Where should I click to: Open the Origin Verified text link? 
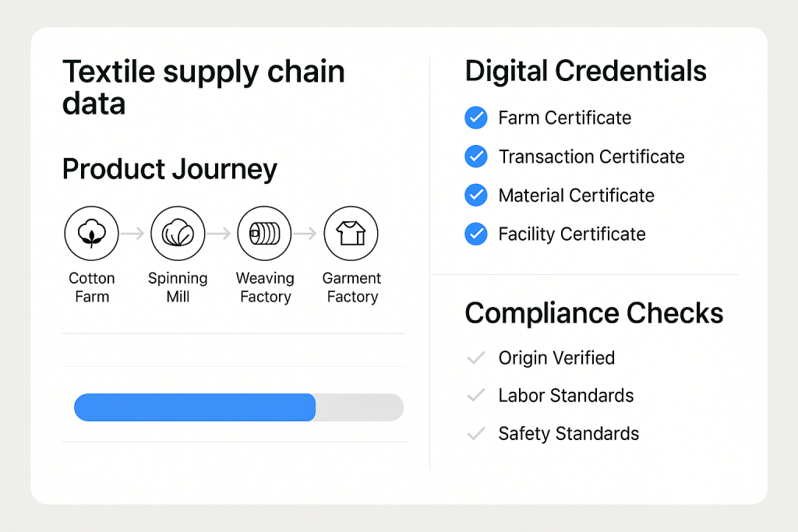tap(556, 358)
